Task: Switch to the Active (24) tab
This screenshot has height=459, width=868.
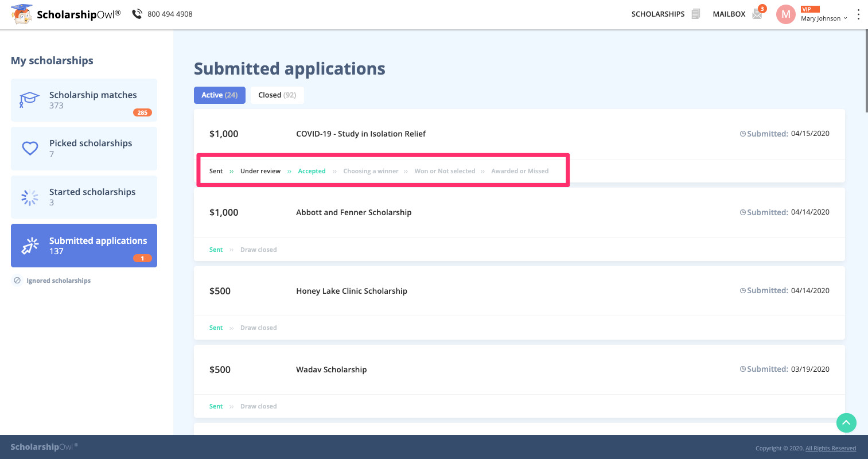Action: pyautogui.click(x=220, y=95)
